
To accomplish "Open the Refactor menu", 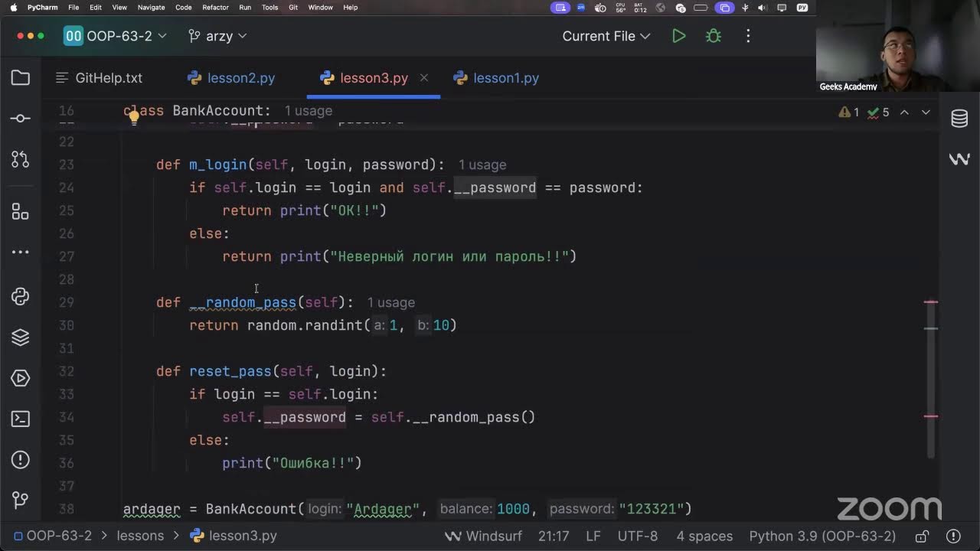I will [215, 8].
